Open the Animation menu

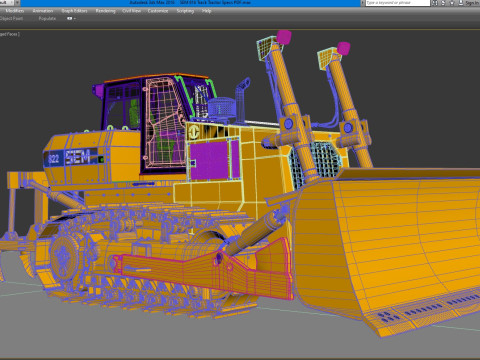coord(43,11)
